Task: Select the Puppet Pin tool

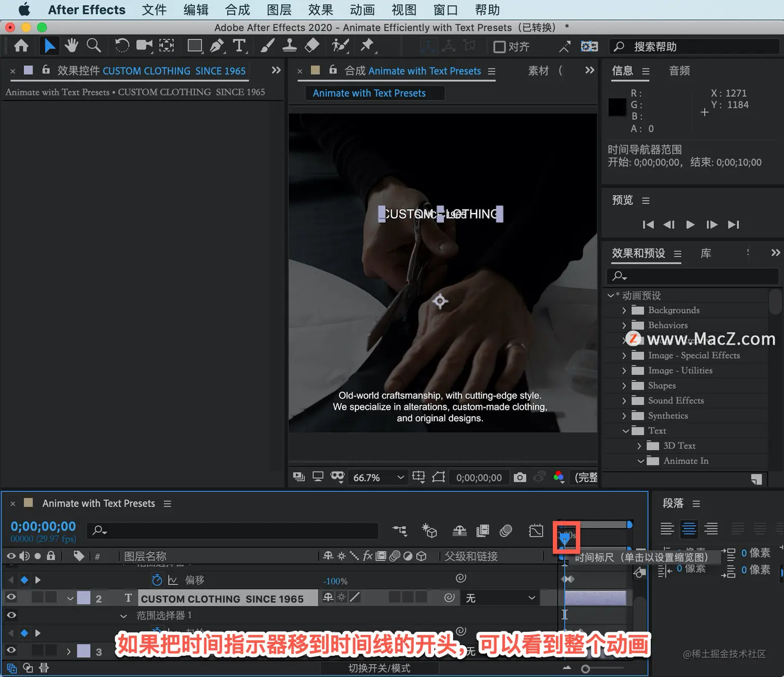Action: 368,46
